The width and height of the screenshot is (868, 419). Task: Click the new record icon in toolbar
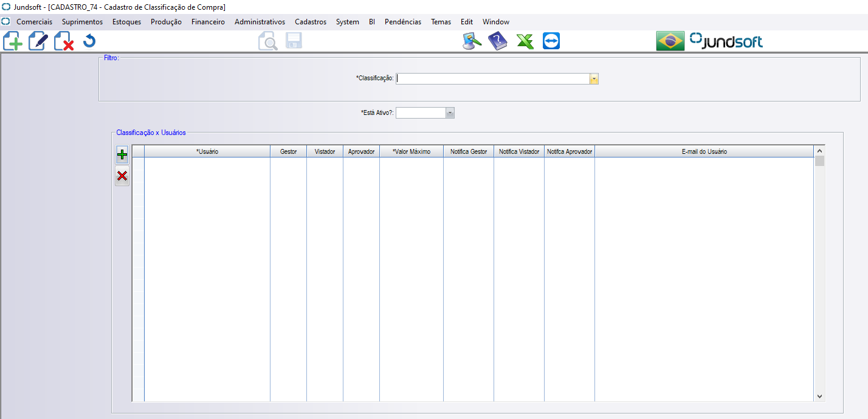[13, 41]
